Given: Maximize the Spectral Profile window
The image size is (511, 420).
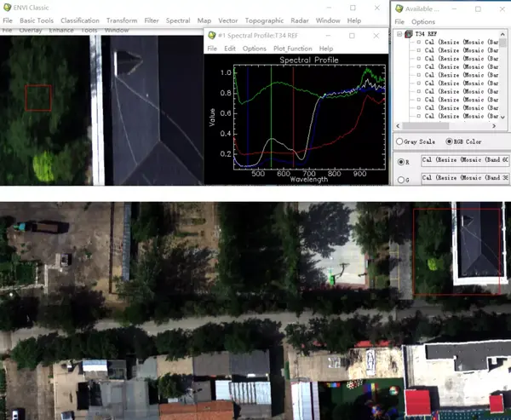Looking at the screenshot, I should pos(352,36).
